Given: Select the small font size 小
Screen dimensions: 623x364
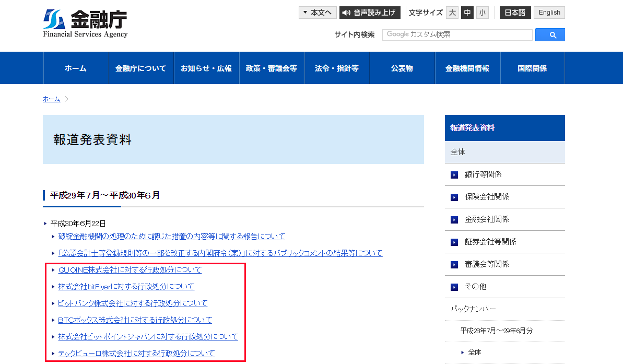Looking at the screenshot, I should point(482,12).
